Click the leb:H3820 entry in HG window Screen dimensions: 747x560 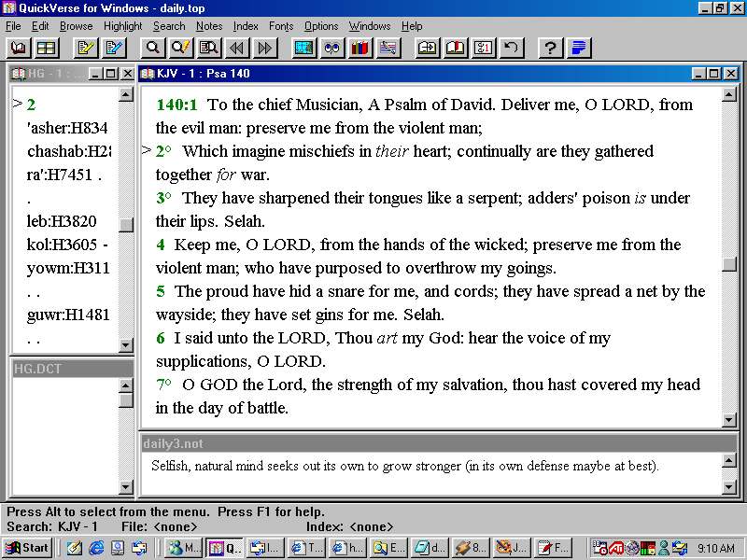(62, 221)
